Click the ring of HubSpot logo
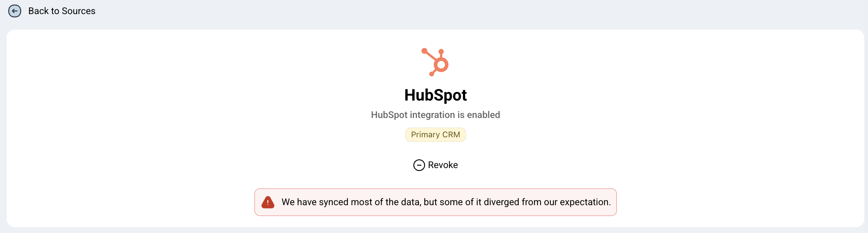The image size is (868, 233). pyautogui.click(x=441, y=65)
